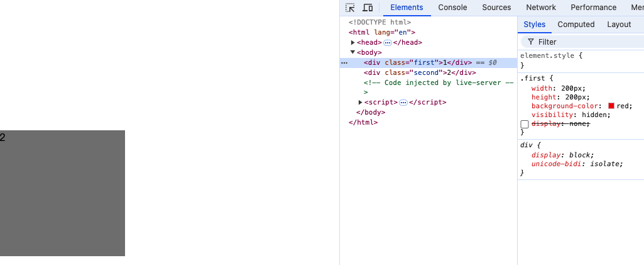Expand the head element triangle
This screenshot has height=265, width=644.
coord(353,42)
